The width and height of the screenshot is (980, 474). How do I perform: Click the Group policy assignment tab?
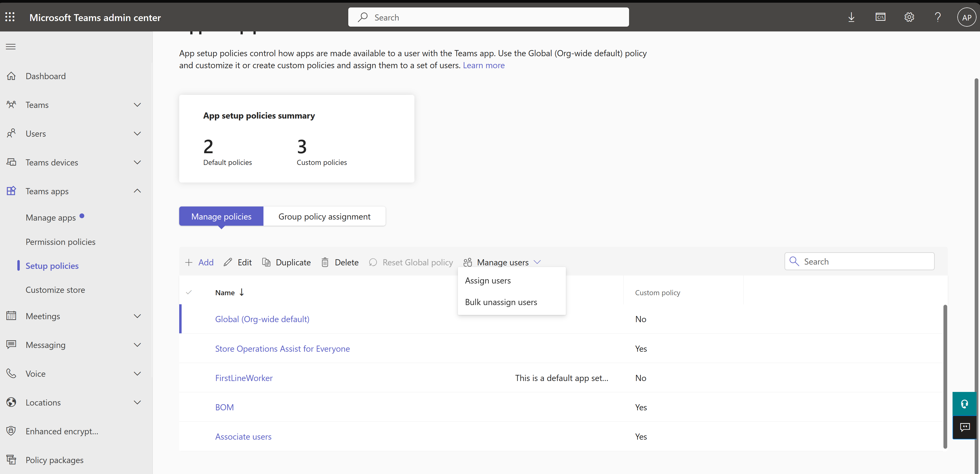[x=324, y=216]
